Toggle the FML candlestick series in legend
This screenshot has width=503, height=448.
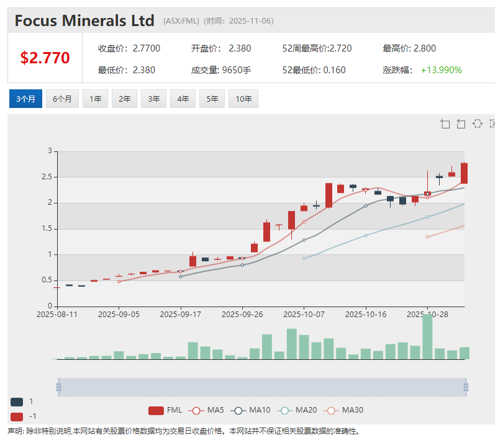pyautogui.click(x=165, y=410)
